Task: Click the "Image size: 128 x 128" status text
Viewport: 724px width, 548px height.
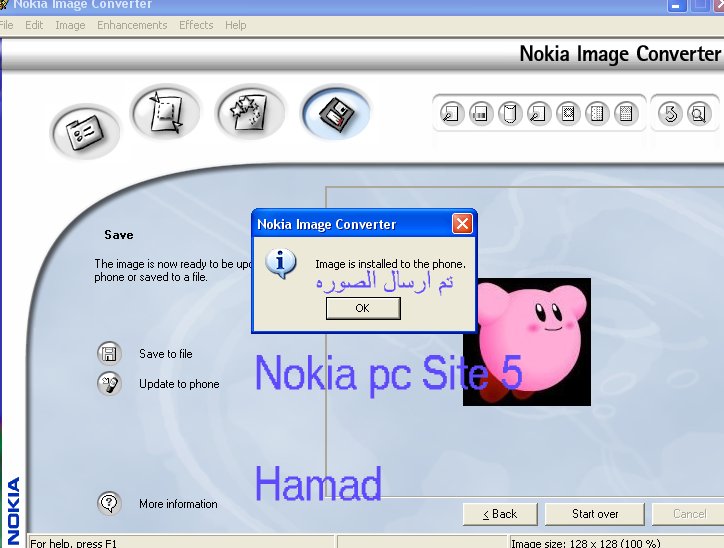Action: coord(585,543)
